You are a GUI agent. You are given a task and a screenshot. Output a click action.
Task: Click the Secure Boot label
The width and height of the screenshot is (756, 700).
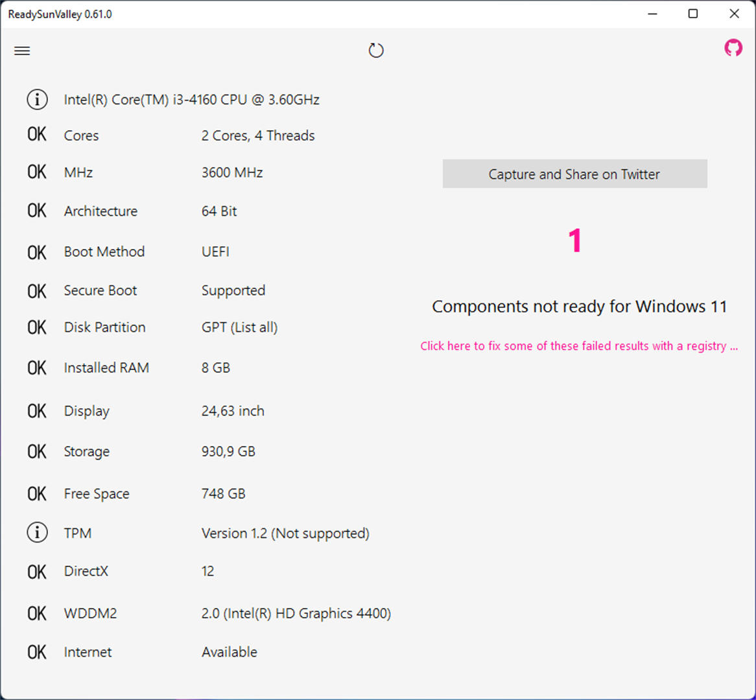click(x=100, y=290)
